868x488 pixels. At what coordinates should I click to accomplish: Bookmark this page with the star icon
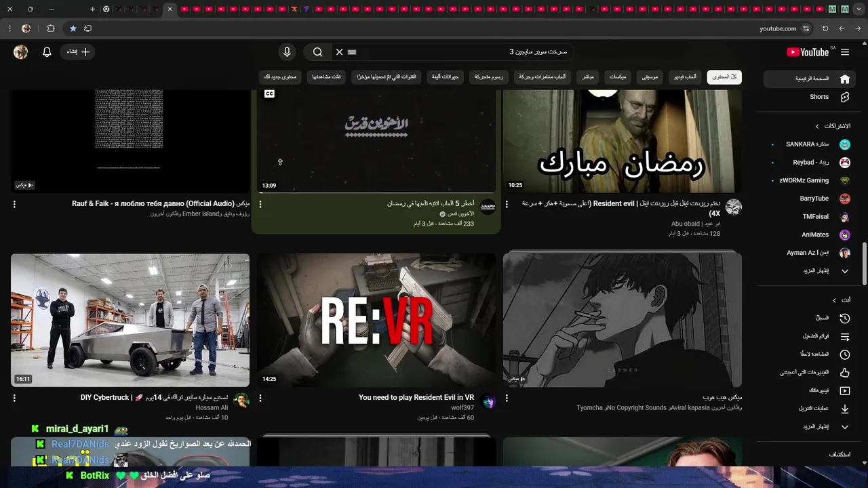click(73, 28)
